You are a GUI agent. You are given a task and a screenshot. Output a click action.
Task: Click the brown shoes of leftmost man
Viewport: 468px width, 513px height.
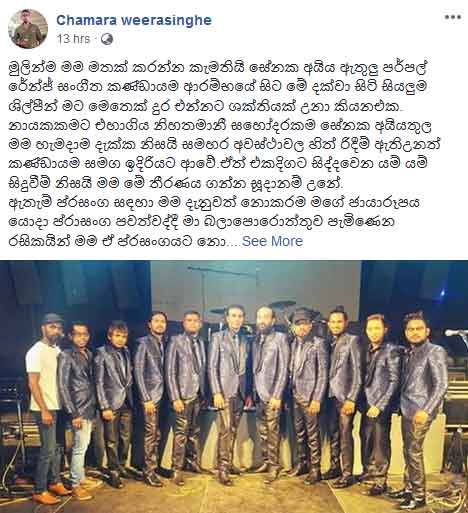click(52, 494)
